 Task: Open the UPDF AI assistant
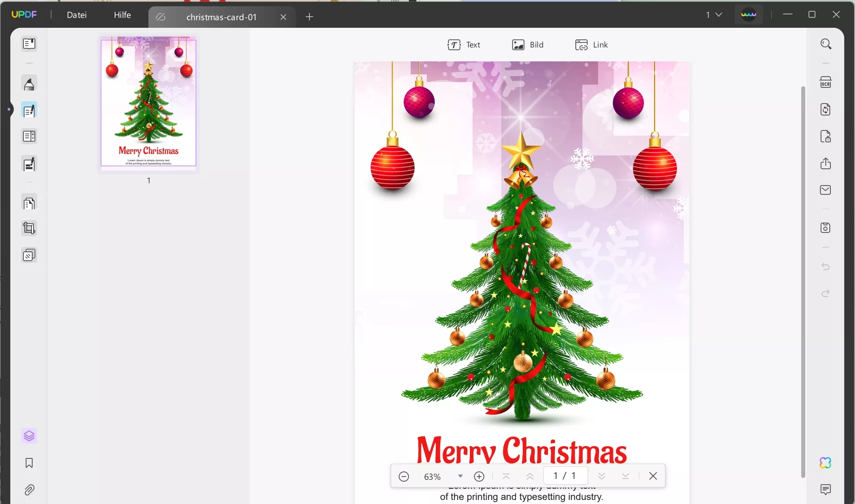pyautogui.click(x=826, y=463)
